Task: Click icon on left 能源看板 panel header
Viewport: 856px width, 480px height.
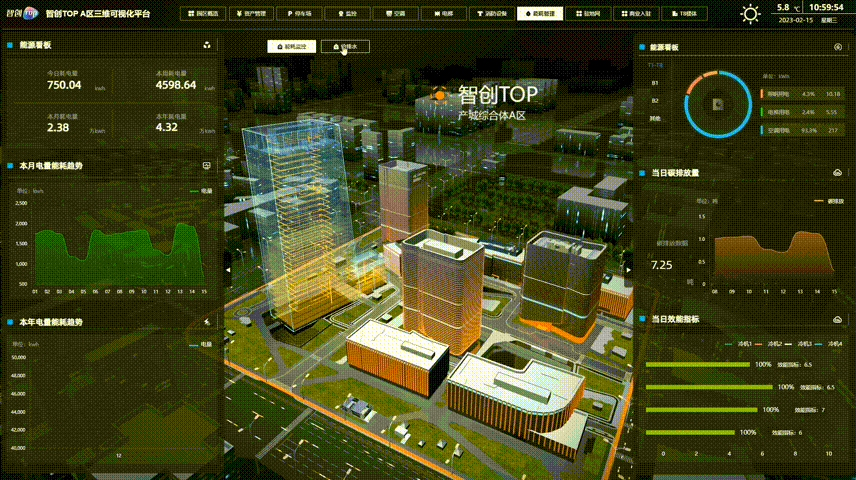Action: click(206, 46)
